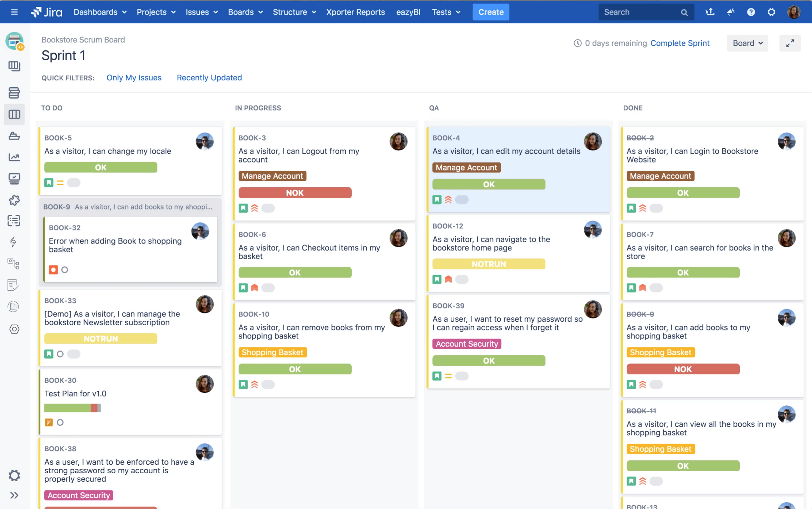
Task: Open Jira settings gear in the navbar
Action: click(x=771, y=12)
